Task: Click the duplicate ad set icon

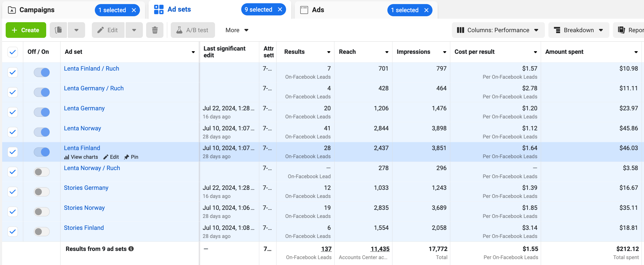Action: click(x=58, y=30)
